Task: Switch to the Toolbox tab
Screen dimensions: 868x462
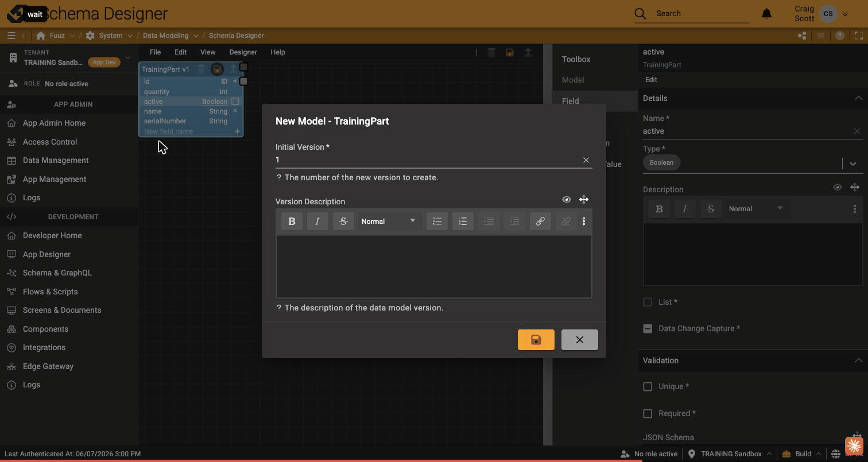Action: click(576, 59)
